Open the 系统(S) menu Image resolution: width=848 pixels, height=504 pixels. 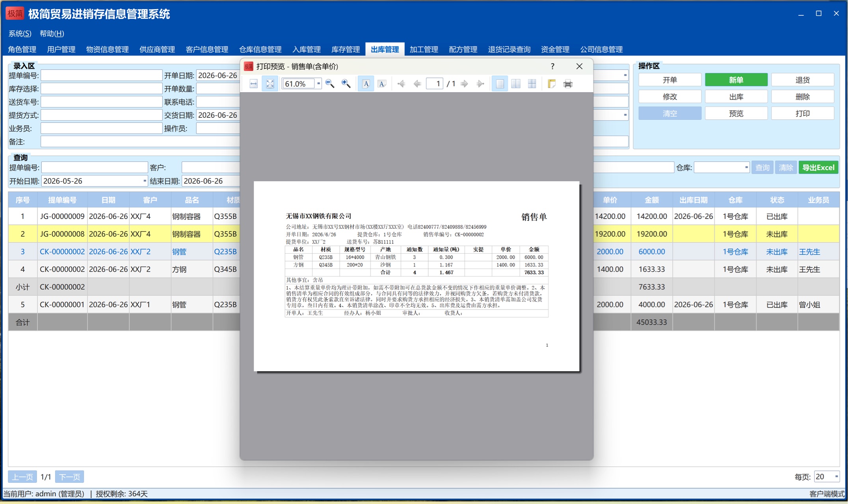pos(20,33)
